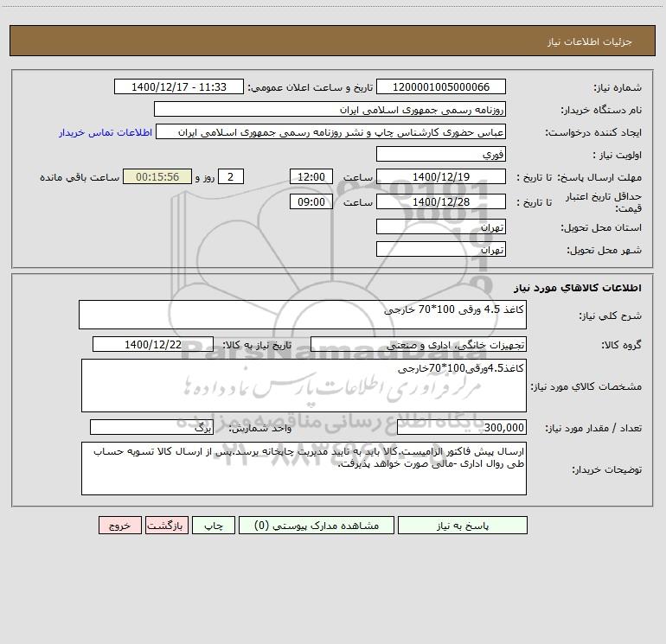The height and width of the screenshot is (644, 666).
Task: Click goods need date 1400/12/22
Action: tap(153, 344)
